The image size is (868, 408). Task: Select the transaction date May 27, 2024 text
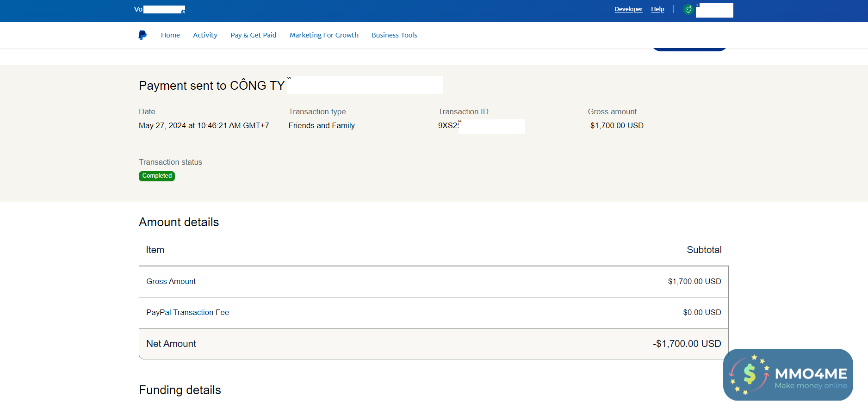(x=204, y=125)
